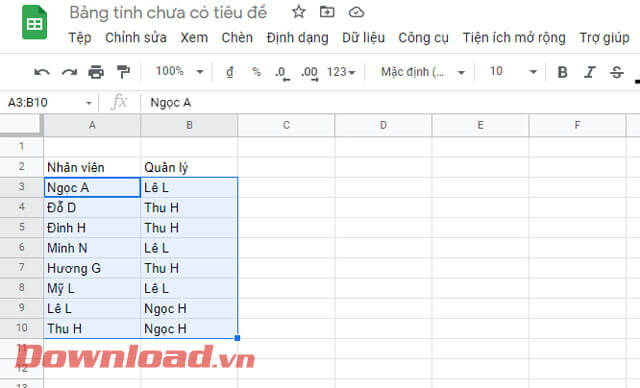Select cell B10 containing Ngọc H
The height and width of the screenshot is (388, 640).
point(189,328)
